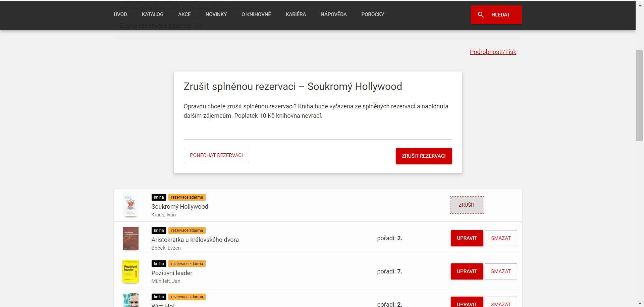Image resolution: width=644 pixels, height=307 pixels.
Task: Open the Pozitivní leader title link
Action: point(172,273)
